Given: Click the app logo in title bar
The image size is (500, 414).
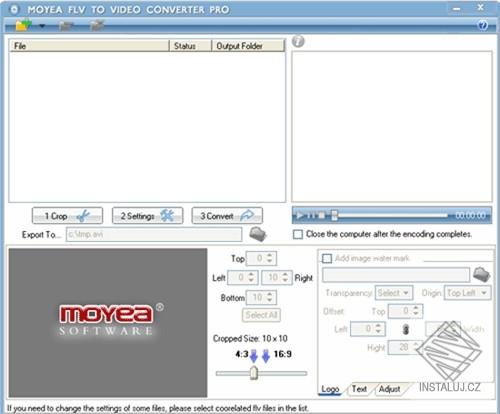Looking at the screenshot, I should click(x=14, y=9).
